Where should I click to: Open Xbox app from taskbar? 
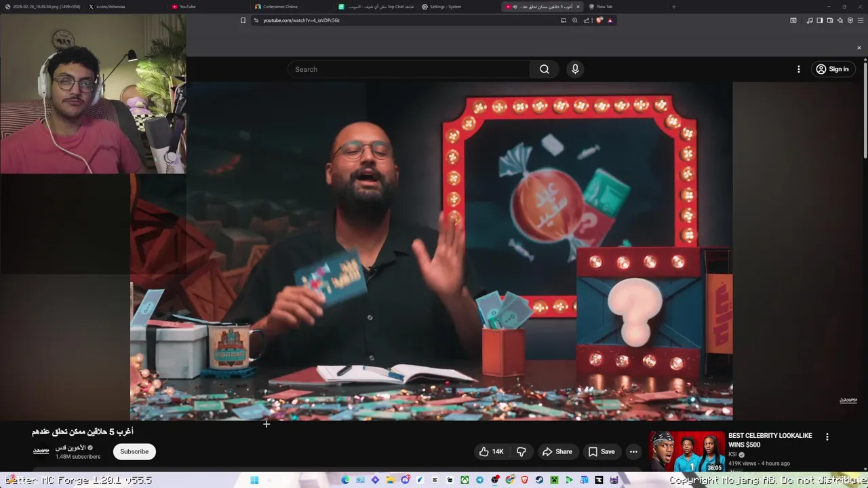[x=465, y=481]
